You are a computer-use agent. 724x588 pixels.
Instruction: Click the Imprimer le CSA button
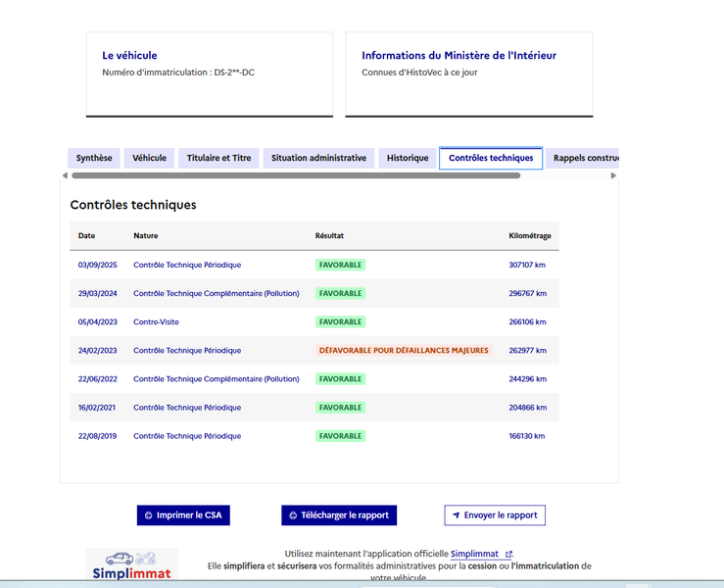(x=183, y=515)
